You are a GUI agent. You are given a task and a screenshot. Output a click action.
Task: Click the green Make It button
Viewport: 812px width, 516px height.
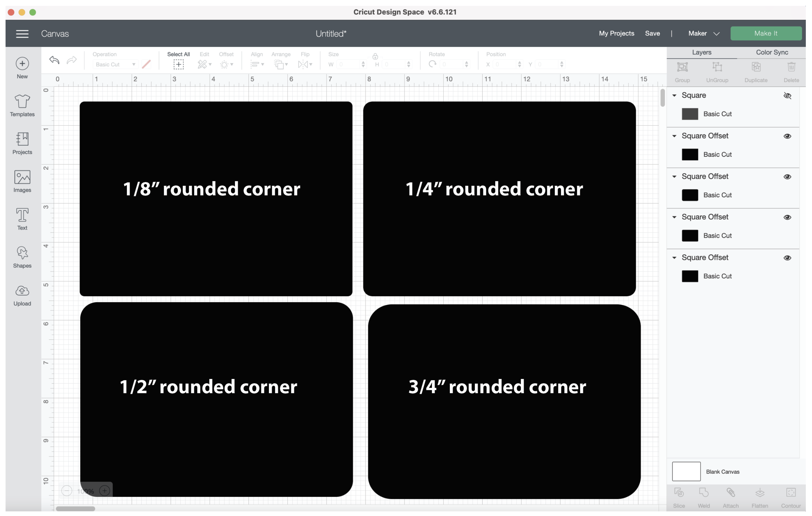(x=766, y=33)
